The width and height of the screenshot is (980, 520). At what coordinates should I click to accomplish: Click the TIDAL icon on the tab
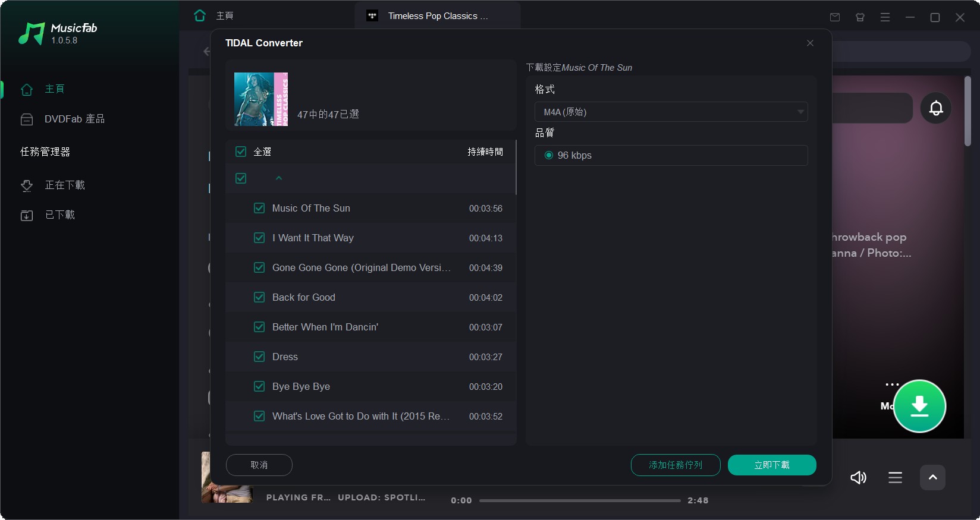(372, 16)
